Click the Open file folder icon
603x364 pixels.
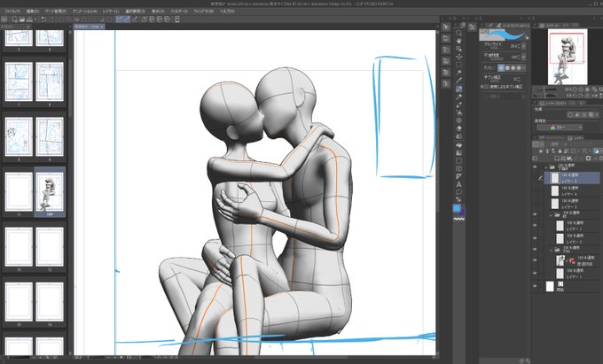[x=22, y=19]
